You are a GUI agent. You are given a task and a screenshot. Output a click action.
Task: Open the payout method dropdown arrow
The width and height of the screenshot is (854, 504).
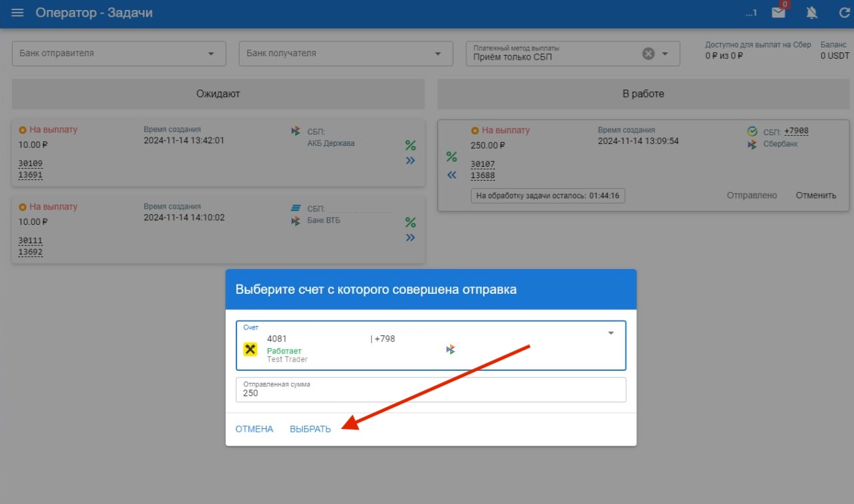[665, 54]
